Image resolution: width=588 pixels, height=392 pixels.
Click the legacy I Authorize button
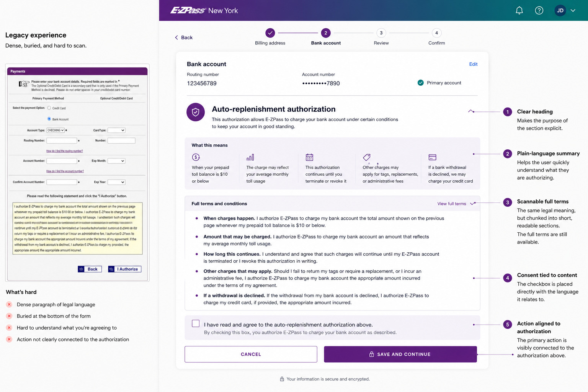pos(125,269)
